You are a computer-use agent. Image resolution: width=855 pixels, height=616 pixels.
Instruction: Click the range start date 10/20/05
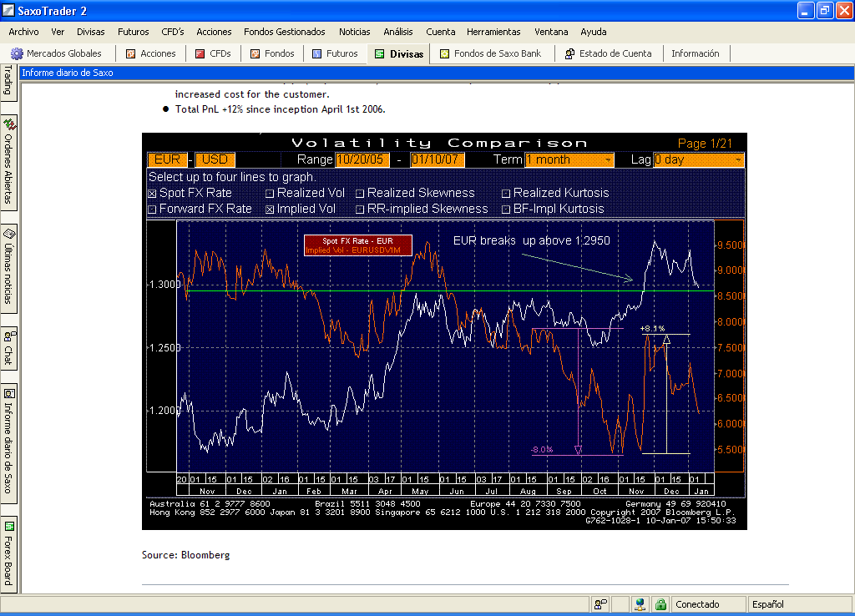pyautogui.click(x=362, y=159)
